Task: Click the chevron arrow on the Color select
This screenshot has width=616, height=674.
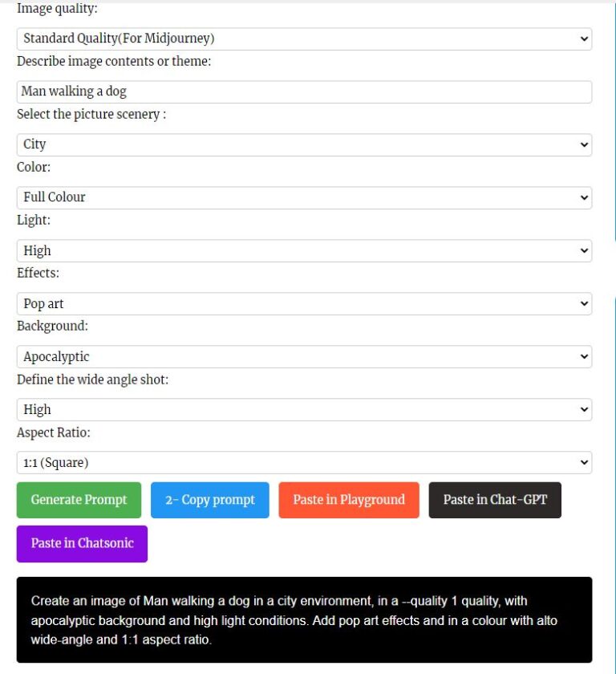Action: click(x=583, y=197)
